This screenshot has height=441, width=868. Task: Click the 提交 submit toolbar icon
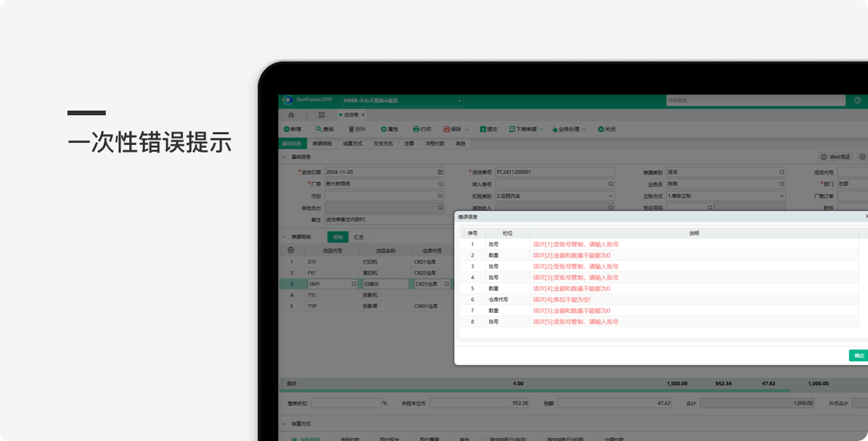coord(483,129)
